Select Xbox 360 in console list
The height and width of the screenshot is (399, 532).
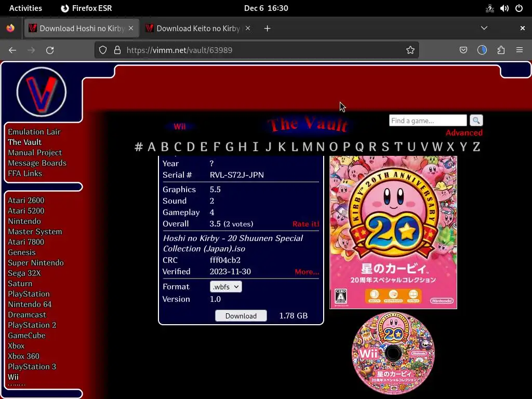(24, 356)
